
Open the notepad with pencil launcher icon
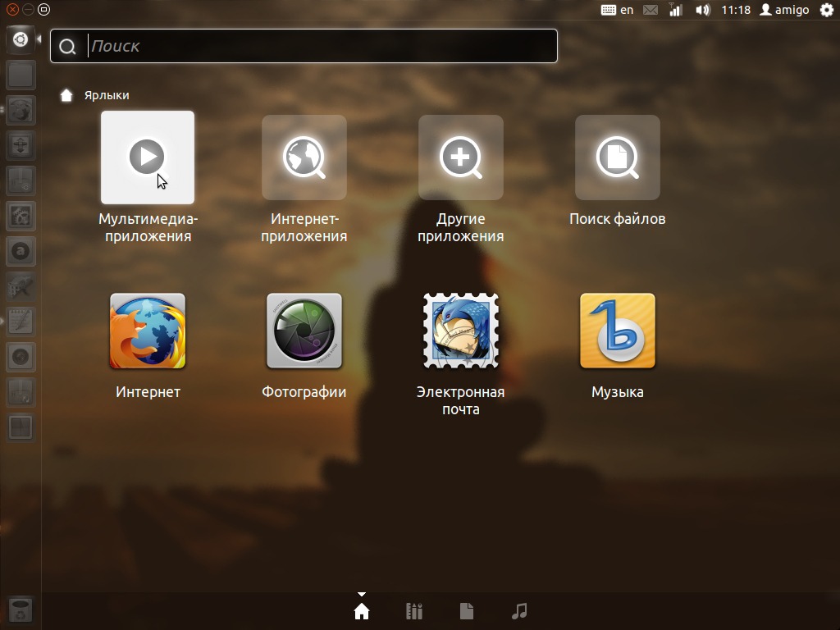click(21, 322)
